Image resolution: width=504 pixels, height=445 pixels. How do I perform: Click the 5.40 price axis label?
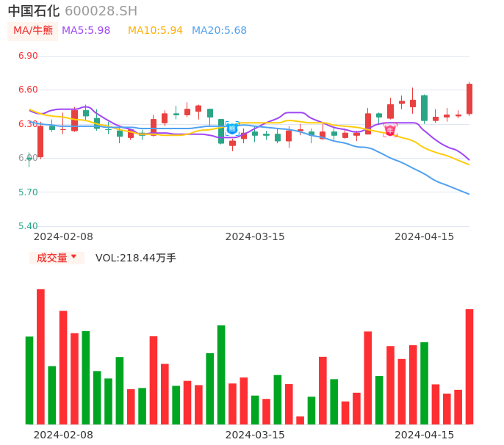click(x=28, y=226)
